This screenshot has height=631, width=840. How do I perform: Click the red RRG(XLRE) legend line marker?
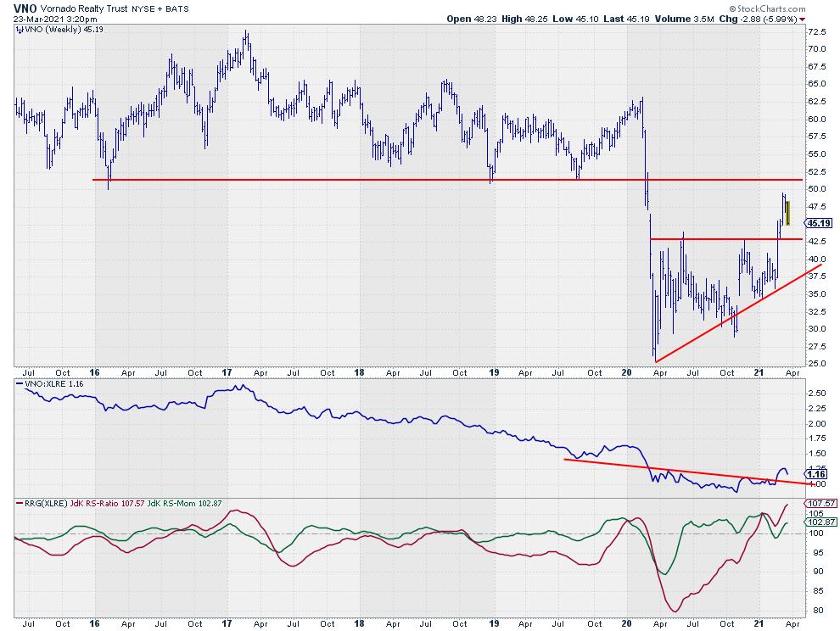tap(18, 504)
